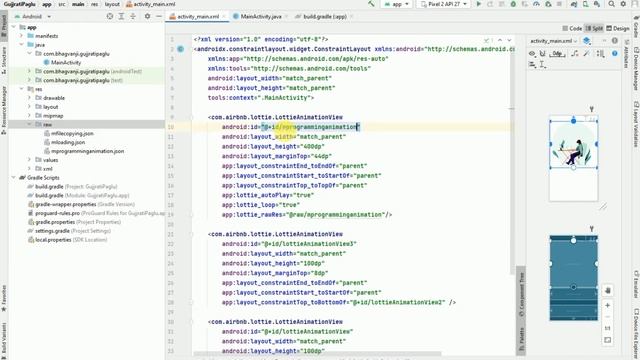Toggle autoconnect magnet icon
The image size is (640, 360).
542,53
